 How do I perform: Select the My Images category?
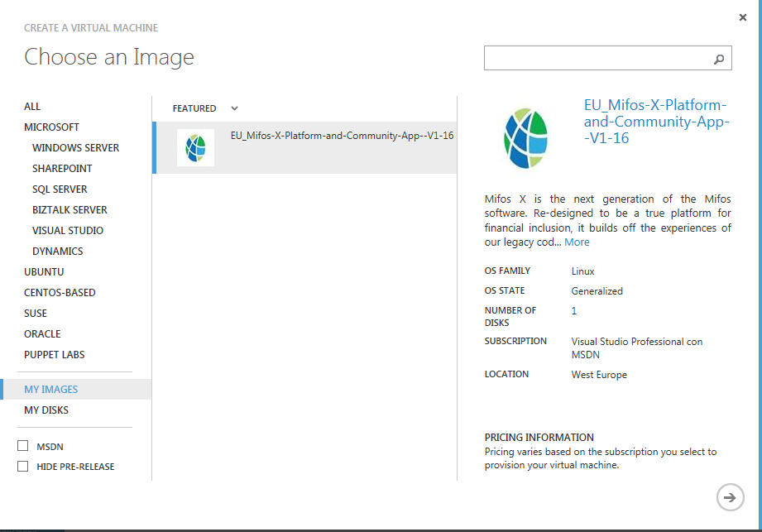tap(51, 390)
